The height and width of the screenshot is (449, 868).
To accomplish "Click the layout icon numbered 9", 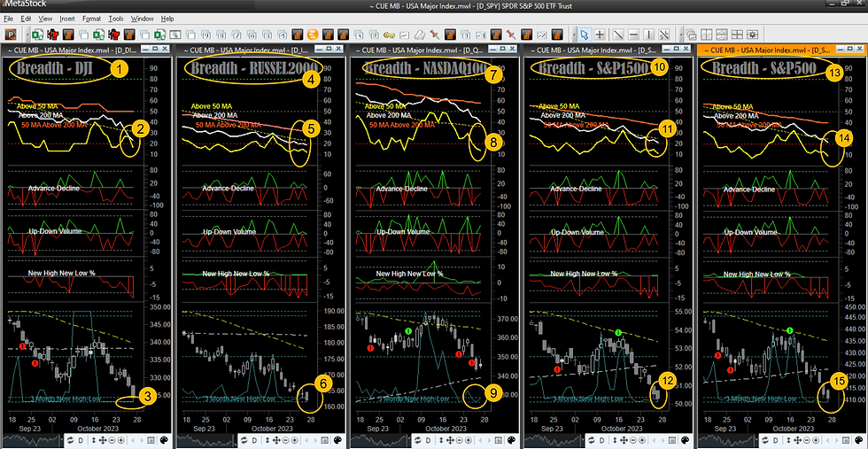I will [205, 35].
